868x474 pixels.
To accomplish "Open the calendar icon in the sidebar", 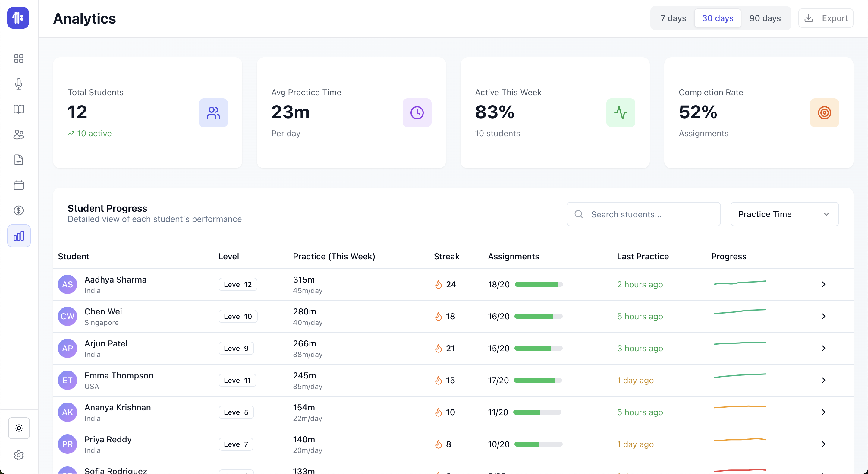I will 18,185.
